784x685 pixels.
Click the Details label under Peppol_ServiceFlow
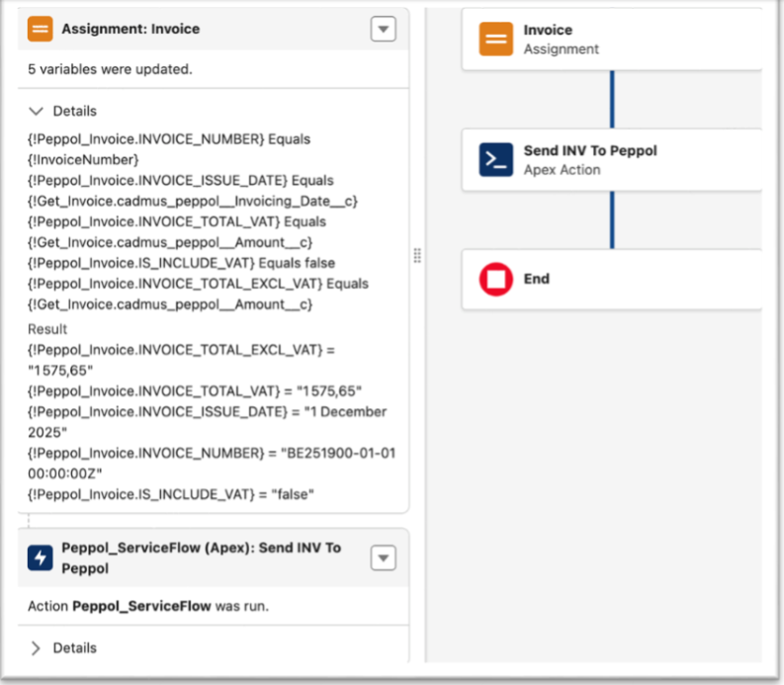[x=75, y=648]
